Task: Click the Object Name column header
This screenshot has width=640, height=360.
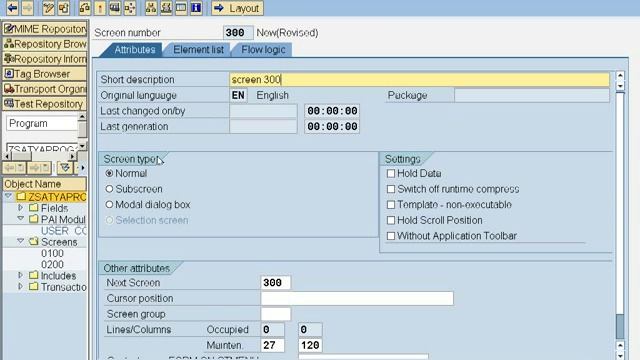Action: (x=45, y=184)
